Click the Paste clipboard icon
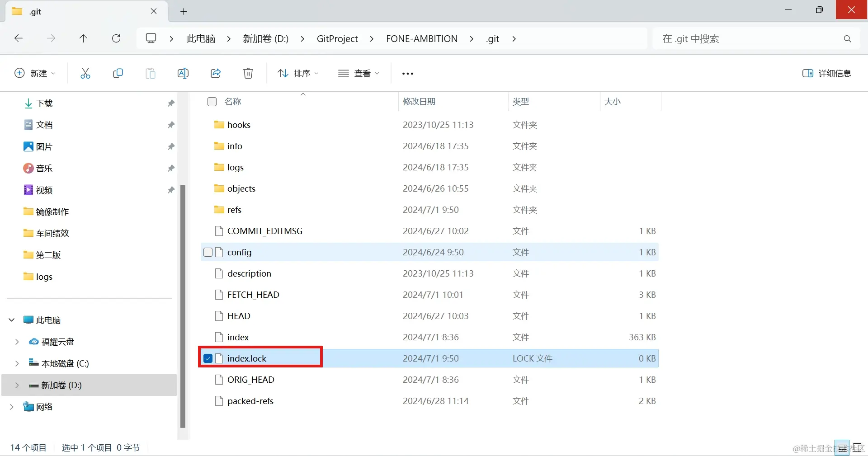The width and height of the screenshot is (868, 456). [151, 73]
